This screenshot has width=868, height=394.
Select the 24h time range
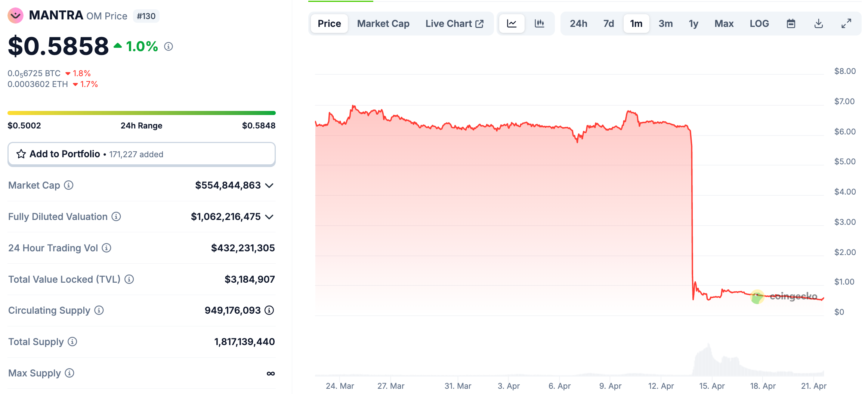[578, 24]
